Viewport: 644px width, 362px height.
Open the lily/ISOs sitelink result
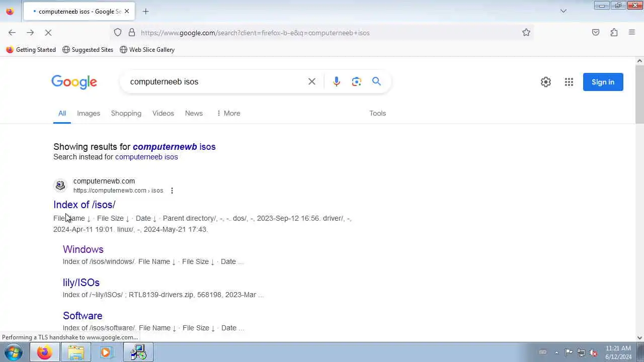[81, 283]
